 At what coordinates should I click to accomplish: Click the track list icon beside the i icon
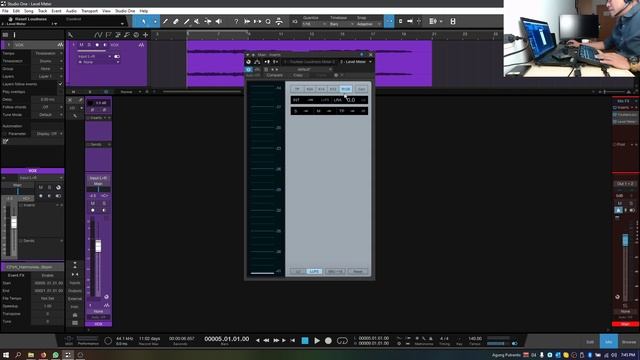5,35
